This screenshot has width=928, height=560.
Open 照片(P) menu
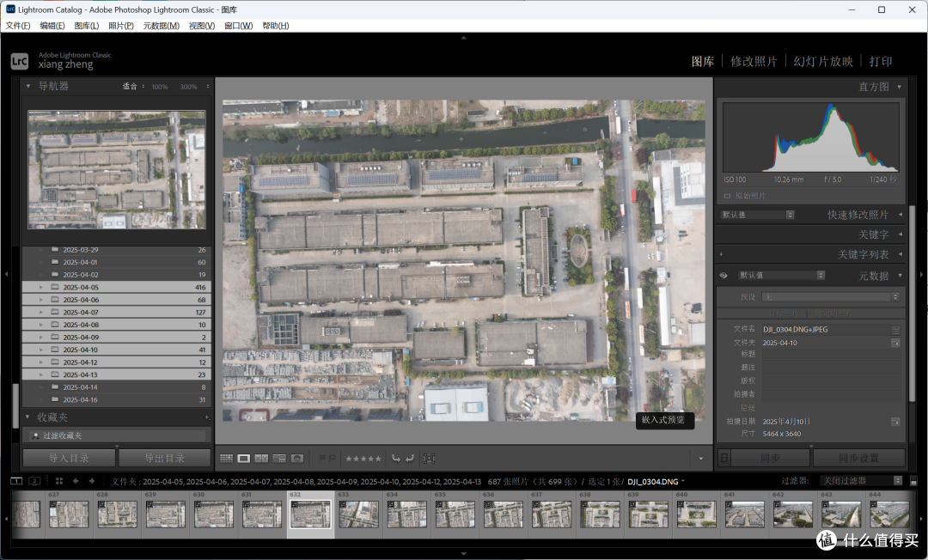[121, 26]
